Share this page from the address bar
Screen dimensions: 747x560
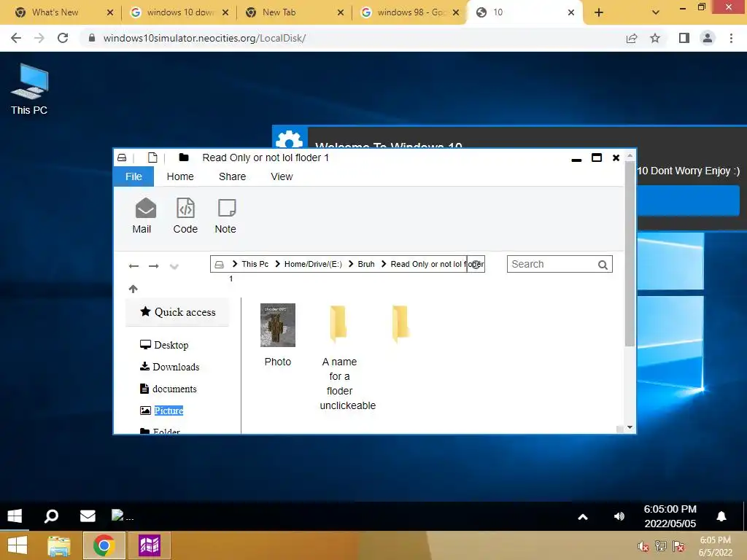click(x=632, y=38)
